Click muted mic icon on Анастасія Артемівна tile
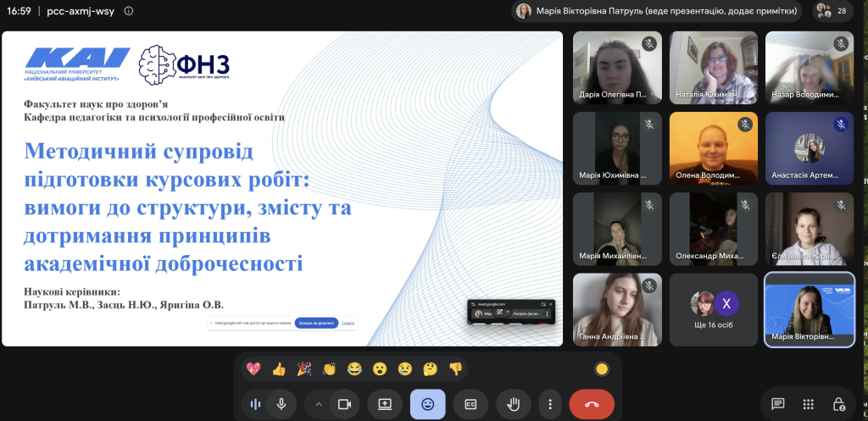Screen dimensions: 868x421 point(841,125)
